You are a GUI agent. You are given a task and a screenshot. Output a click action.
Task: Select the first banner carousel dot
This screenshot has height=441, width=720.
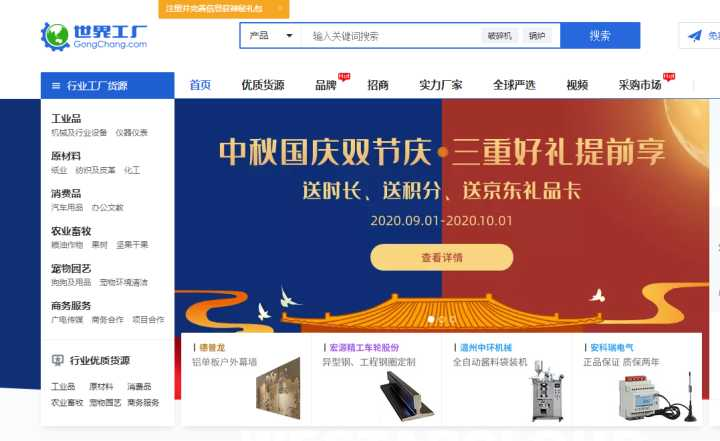point(431,319)
